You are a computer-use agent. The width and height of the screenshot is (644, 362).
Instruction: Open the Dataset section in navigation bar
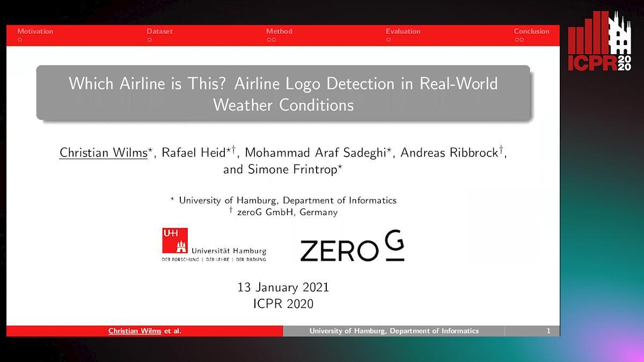(160, 31)
